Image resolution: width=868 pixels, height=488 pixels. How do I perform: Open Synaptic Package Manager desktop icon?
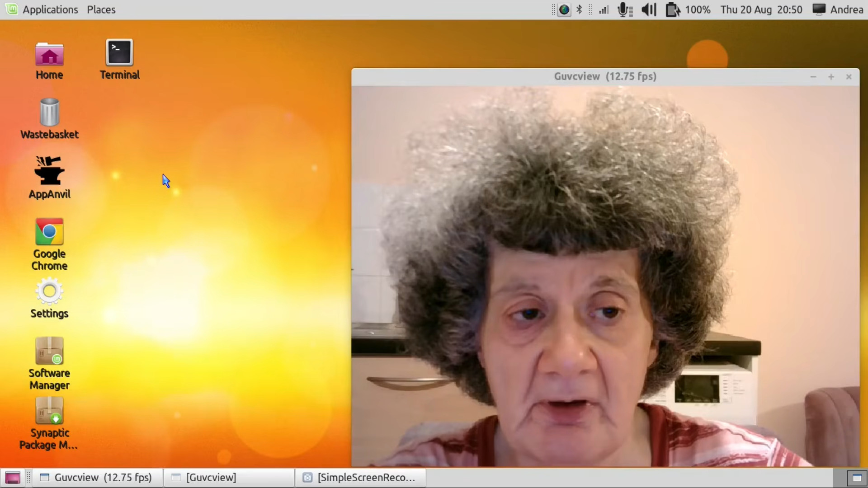[49, 423]
